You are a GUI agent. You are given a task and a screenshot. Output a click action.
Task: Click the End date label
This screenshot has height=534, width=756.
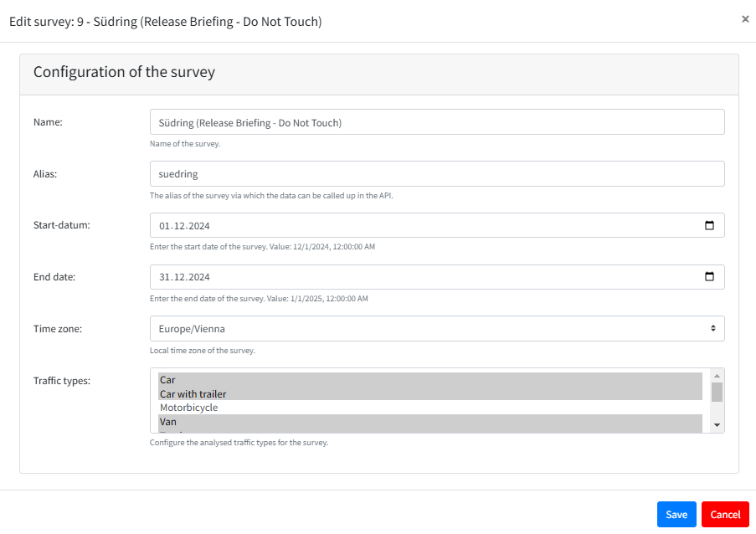[x=54, y=277]
